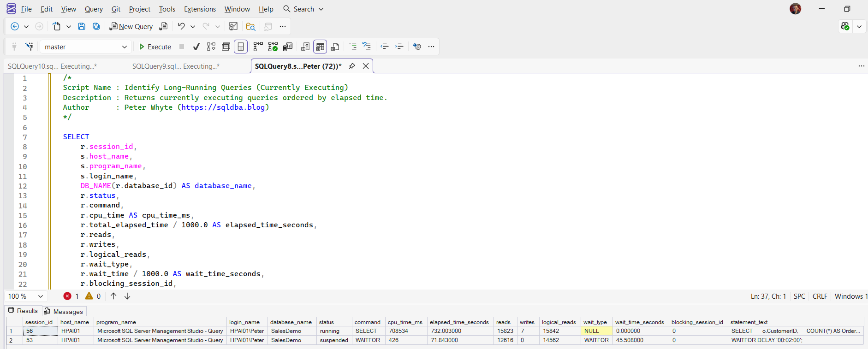Viewport: 868px width, 349px height.
Task: Toggle the pin on SQLQuery8 tab
Action: [352, 66]
